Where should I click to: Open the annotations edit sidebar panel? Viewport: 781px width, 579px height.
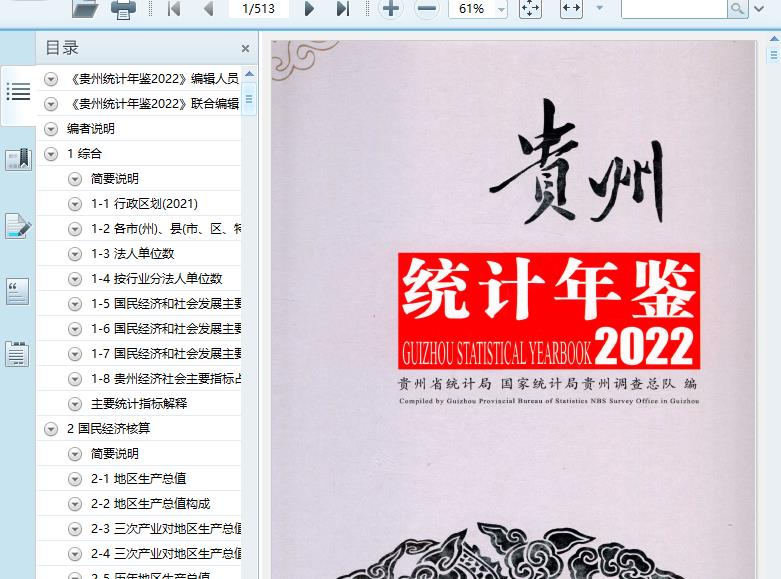(18, 226)
